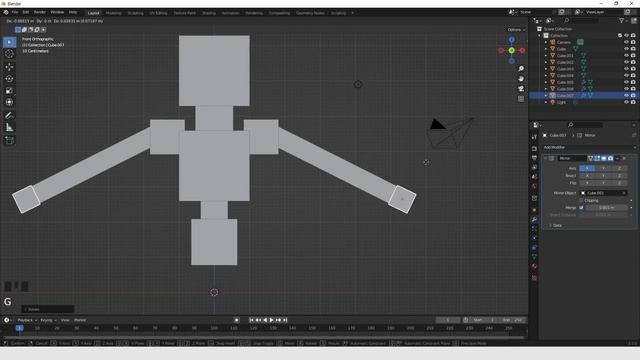The width and height of the screenshot is (640, 360).
Task: Click the viewport pan hand icon
Action: point(521,79)
